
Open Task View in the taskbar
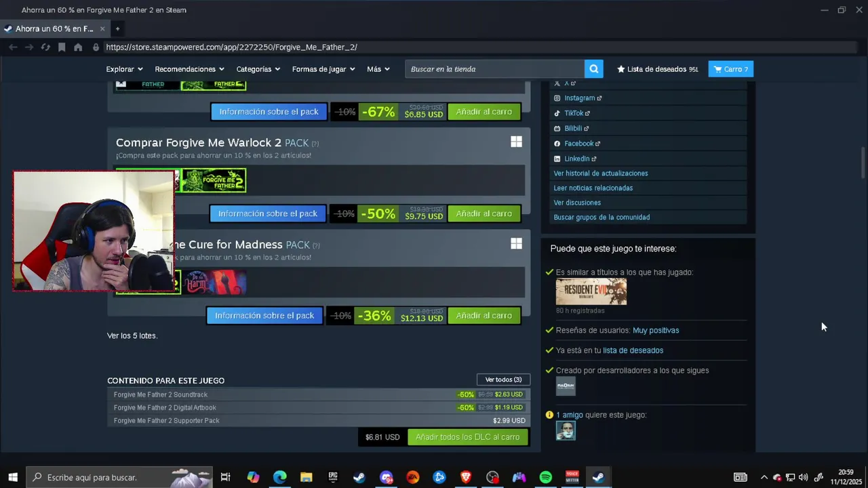click(x=225, y=477)
